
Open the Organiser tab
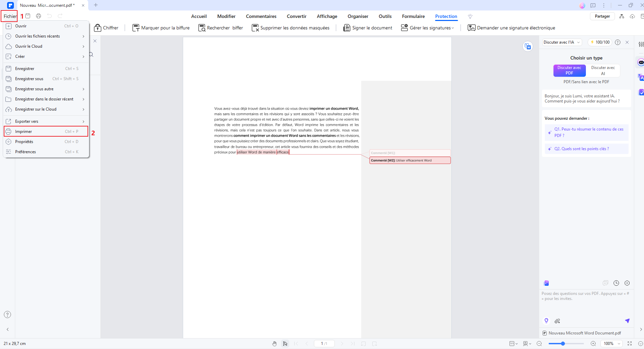tap(358, 16)
